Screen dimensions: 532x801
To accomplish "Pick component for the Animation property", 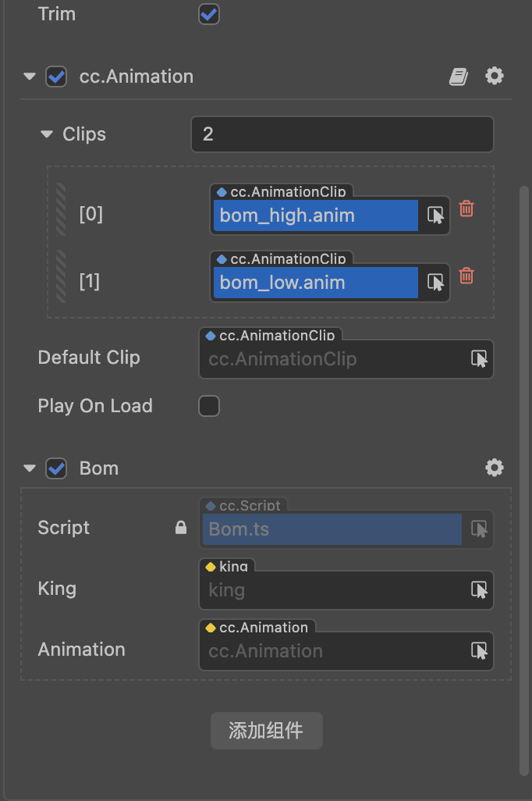I will [479, 651].
